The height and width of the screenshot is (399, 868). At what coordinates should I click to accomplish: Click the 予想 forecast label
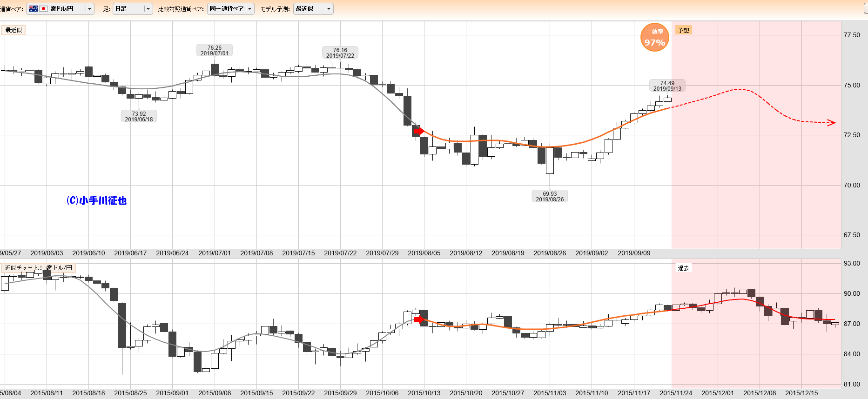tap(683, 30)
